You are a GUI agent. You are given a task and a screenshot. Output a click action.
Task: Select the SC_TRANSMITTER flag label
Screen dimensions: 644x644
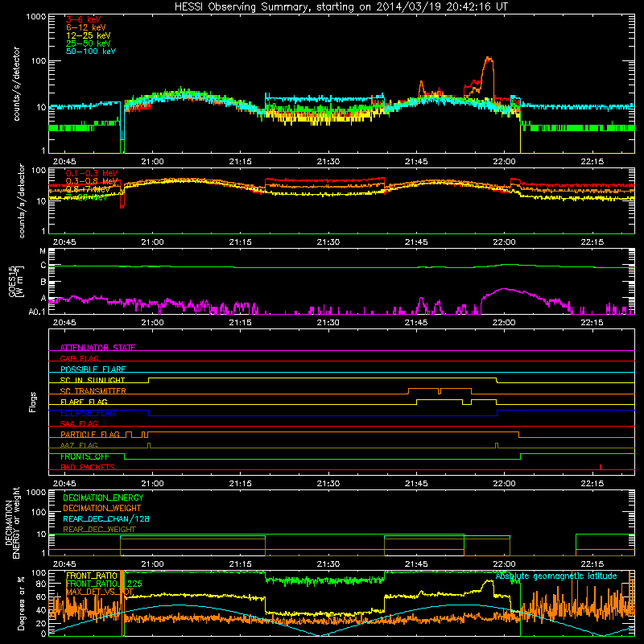point(93,391)
